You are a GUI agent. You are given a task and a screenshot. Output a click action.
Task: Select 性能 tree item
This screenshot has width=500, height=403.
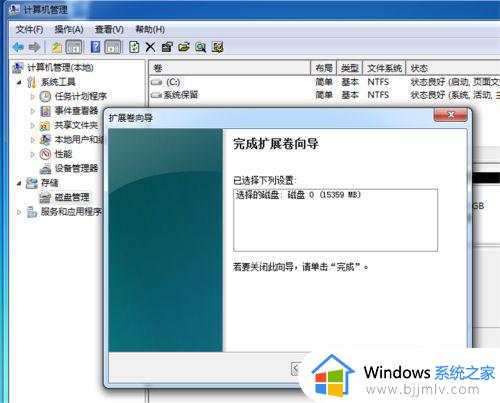(63, 154)
